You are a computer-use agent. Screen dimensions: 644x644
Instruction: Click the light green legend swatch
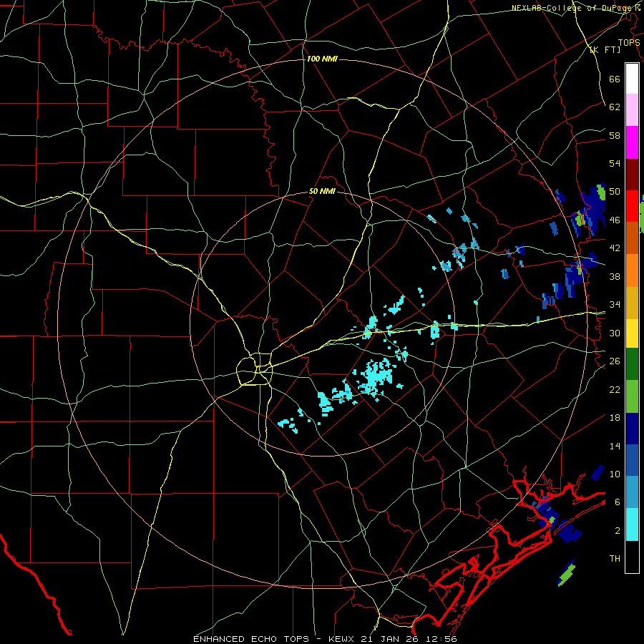pyautogui.click(x=632, y=396)
